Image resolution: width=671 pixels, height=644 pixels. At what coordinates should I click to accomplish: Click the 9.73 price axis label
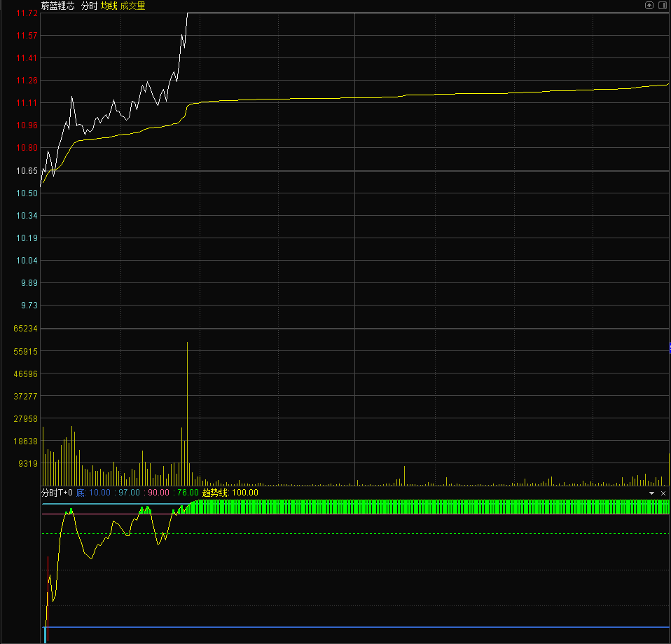29,306
